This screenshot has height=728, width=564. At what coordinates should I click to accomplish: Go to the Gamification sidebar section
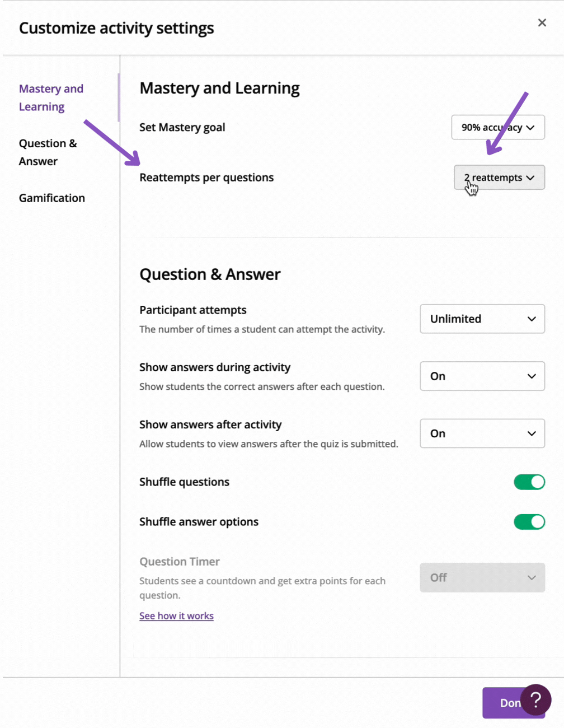pos(52,198)
